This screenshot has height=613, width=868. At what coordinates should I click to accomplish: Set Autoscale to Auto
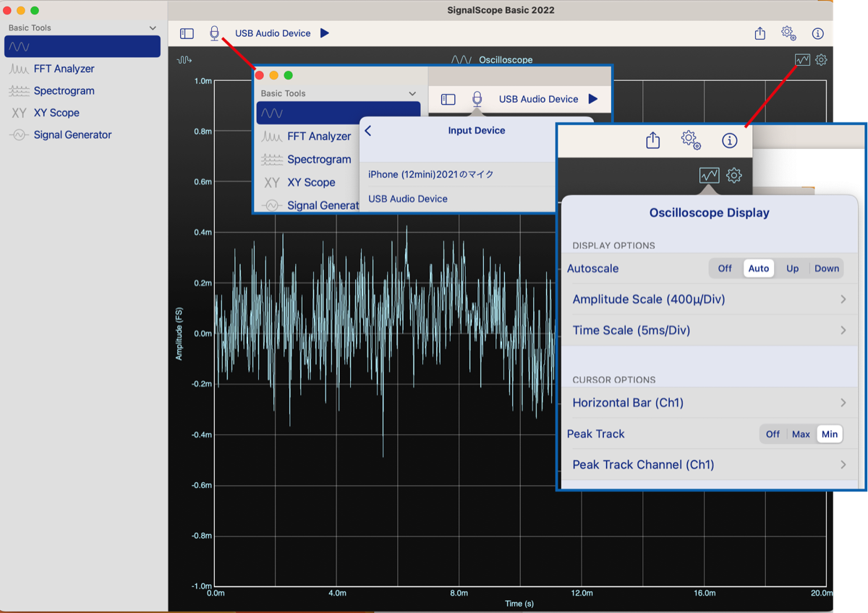pos(759,268)
